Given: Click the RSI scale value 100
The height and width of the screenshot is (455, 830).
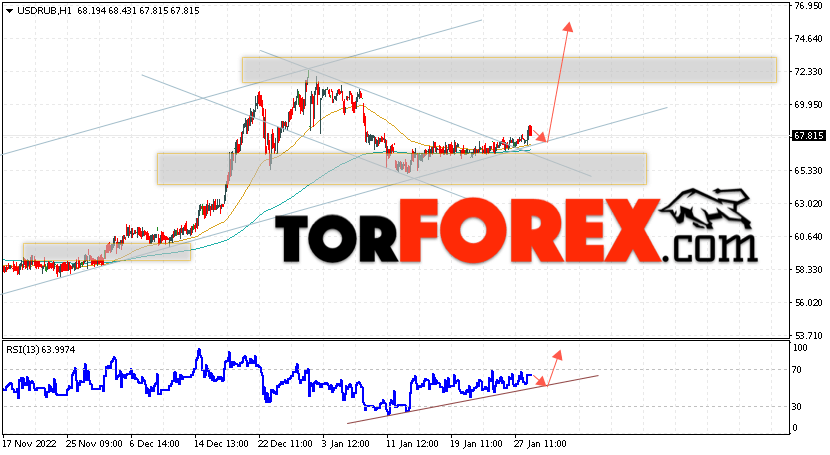Looking at the screenshot, I should (x=800, y=348).
